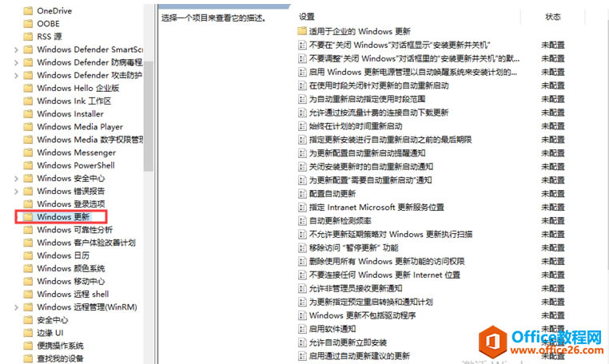Click policy icon for 为自动重新启动指定使用时段范围

coord(302,99)
